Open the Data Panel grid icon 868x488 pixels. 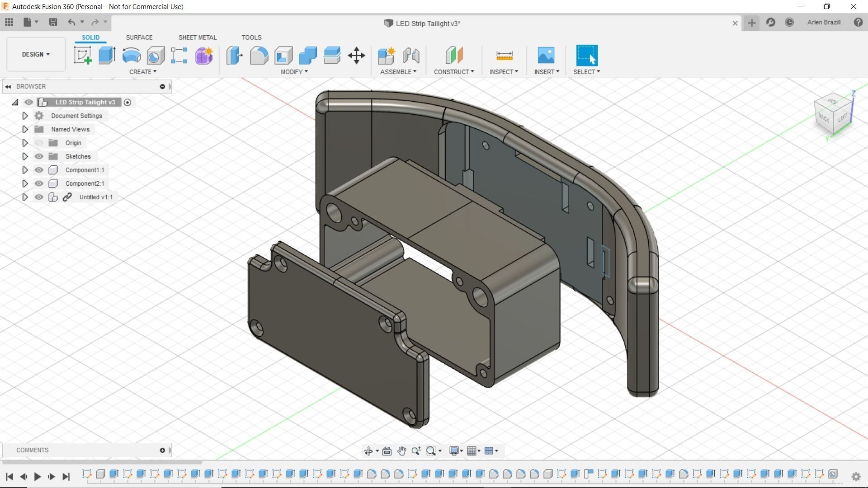tap(9, 22)
